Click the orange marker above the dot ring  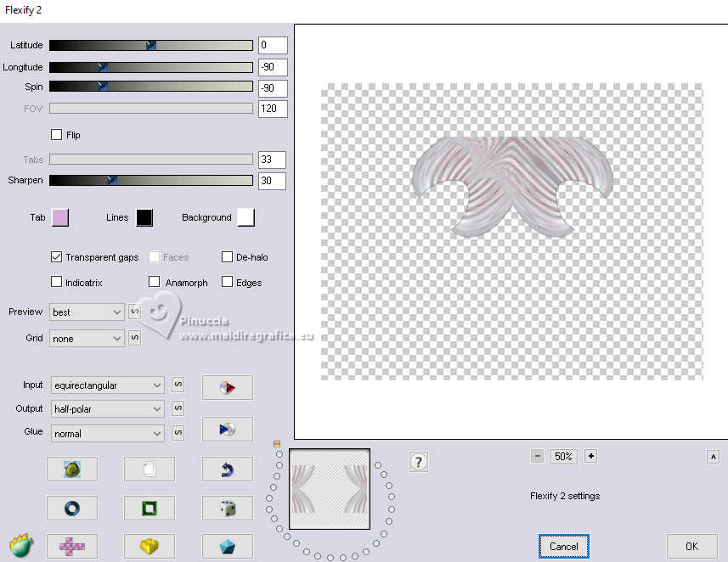pos(277,444)
